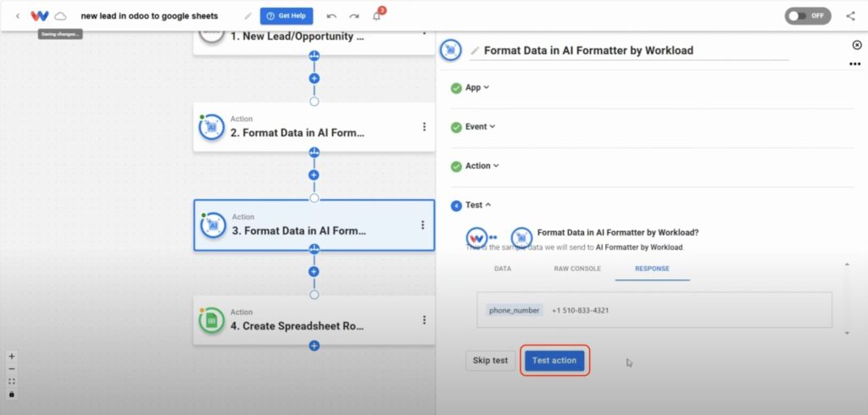Add step between step 3 and 4
Image resolution: width=868 pixels, height=415 pixels.
coord(314,272)
